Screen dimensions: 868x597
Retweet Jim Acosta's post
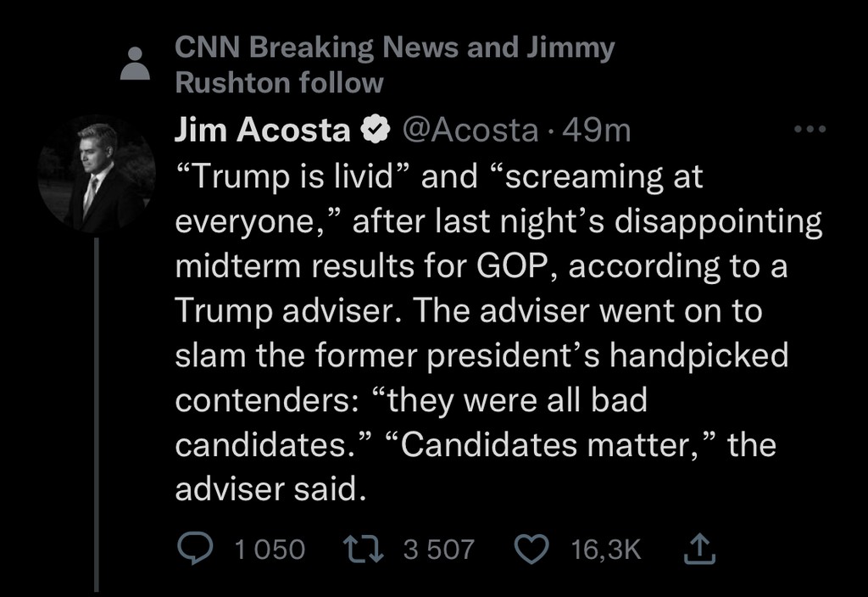coord(367,550)
